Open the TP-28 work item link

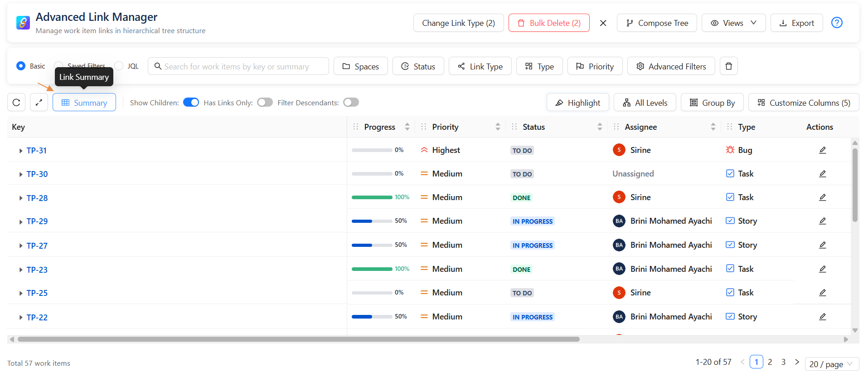(37, 198)
